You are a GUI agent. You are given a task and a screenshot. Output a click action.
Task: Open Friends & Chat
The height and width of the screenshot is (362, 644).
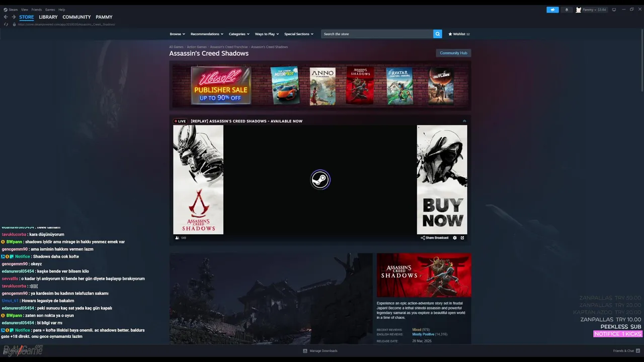[x=625, y=350]
